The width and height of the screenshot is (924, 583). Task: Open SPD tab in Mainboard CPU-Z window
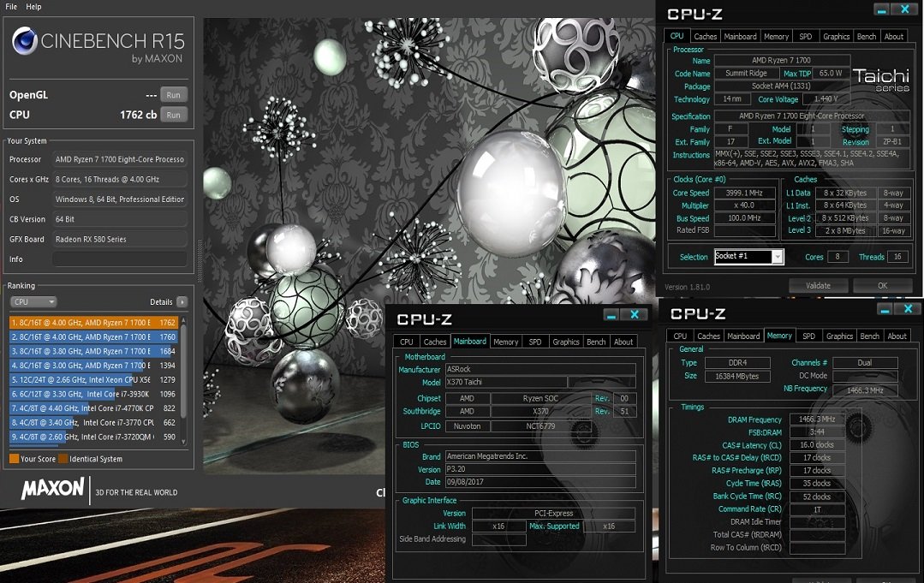[535, 342]
